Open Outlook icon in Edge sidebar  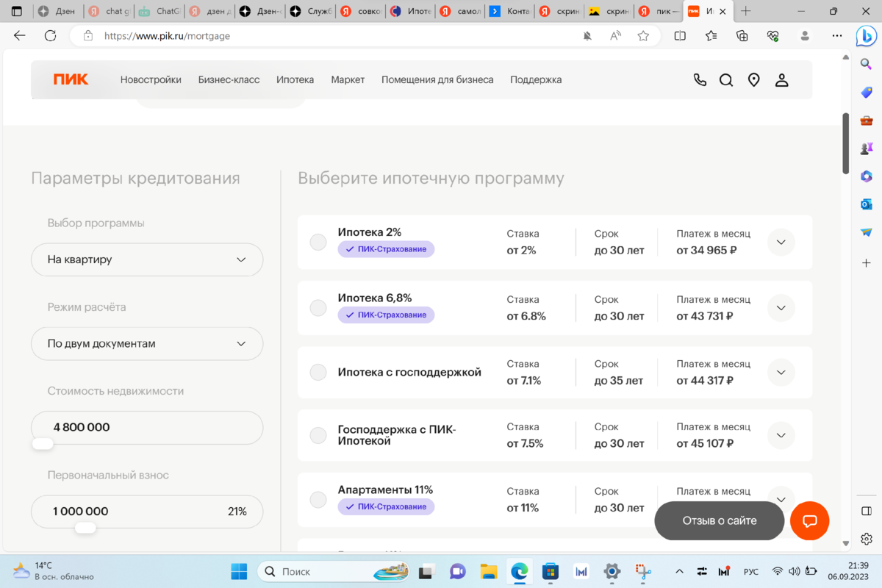click(x=867, y=204)
